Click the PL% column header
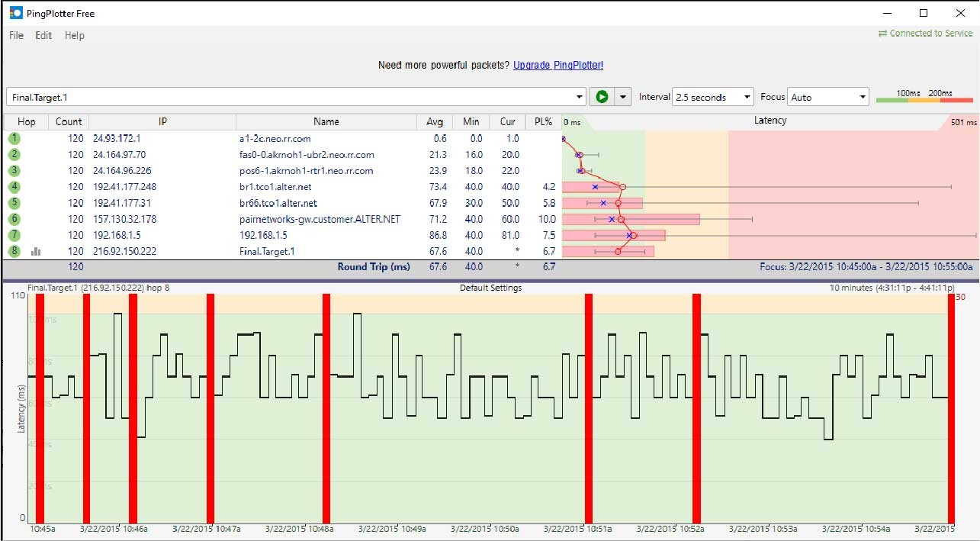The width and height of the screenshot is (980, 541). 542,121
